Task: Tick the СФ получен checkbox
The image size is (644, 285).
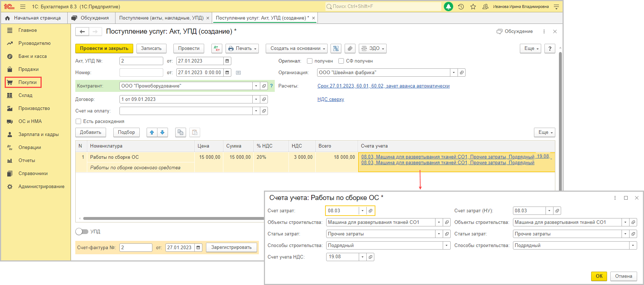Action: pyautogui.click(x=341, y=61)
